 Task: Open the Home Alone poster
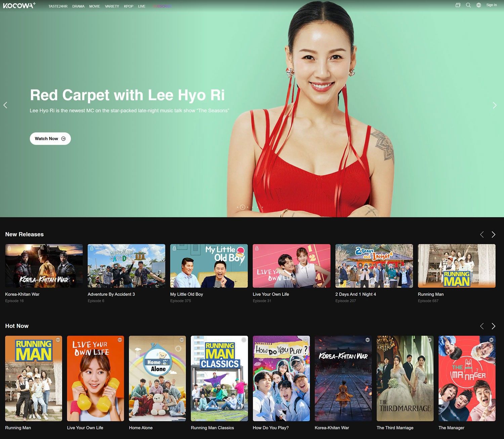click(158, 378)
